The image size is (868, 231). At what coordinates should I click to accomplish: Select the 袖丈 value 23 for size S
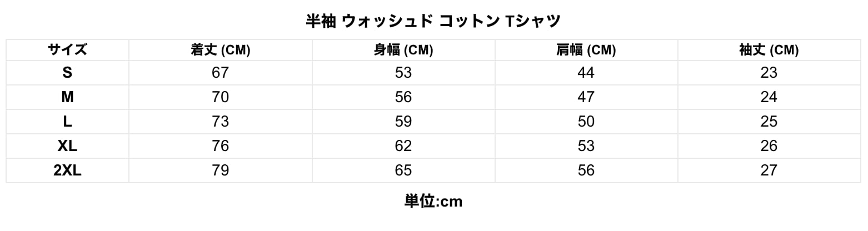pos(769,73)
